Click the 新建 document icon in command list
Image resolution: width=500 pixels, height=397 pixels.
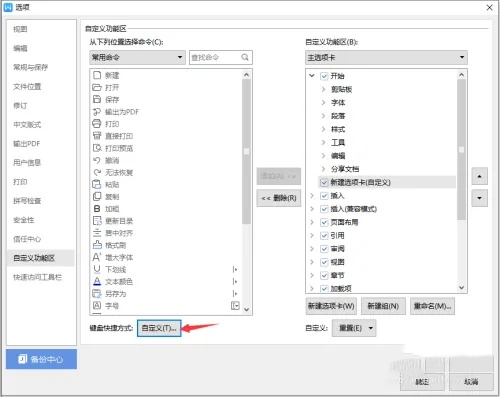click(x=97, y=75)
